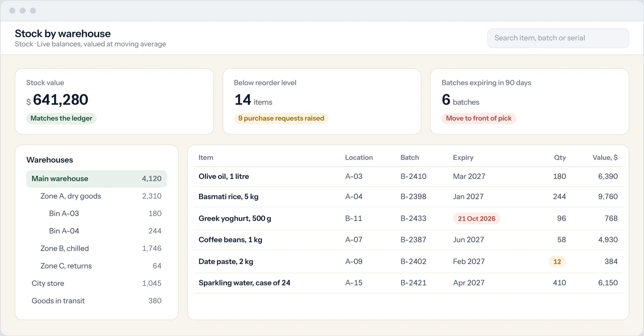644x336 pixels.
Task: Select batch B-2387
Action: tap(413, 240)
